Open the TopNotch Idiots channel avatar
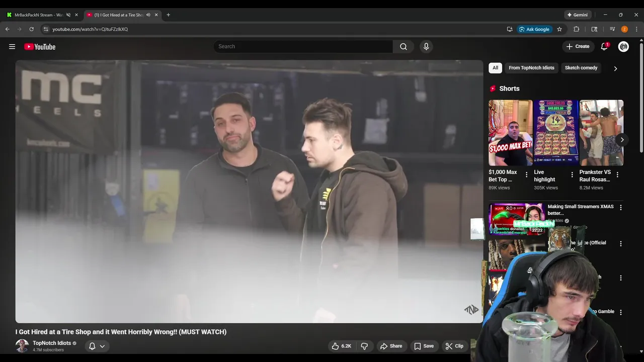The height and width of the screenshot is (362, 644). (x=22, y=346)
